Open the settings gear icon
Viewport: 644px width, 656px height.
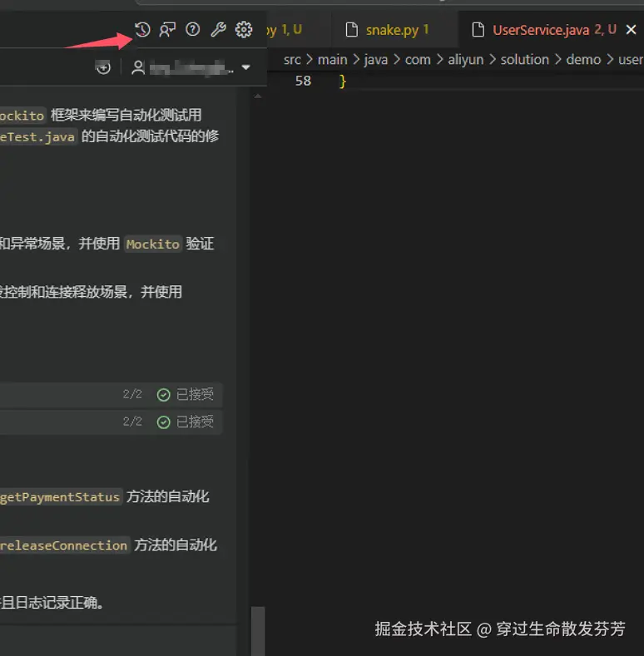click(244, 30)
